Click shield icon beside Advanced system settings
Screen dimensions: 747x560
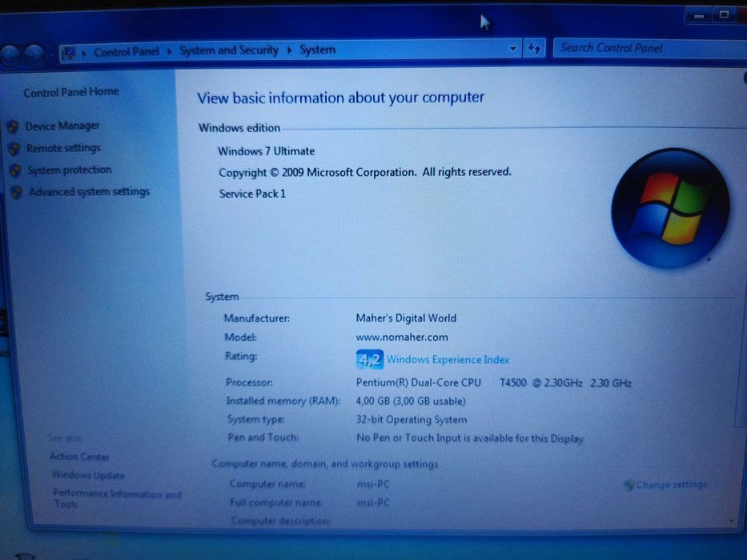pyautogui.click(x=17, y=192)
